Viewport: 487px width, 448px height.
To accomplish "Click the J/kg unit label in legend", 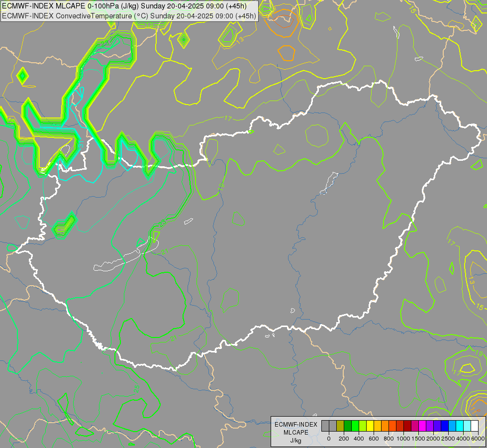I will tap(296, 441).
